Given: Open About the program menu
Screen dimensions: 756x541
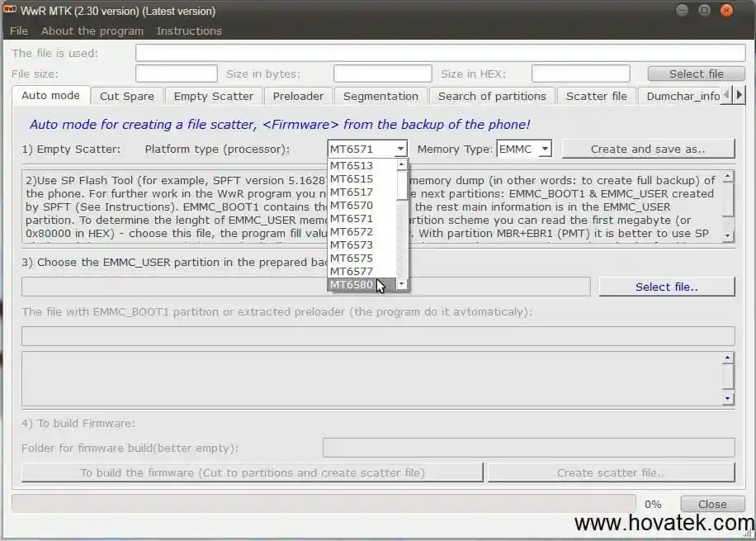Looking at the screenshot, I should tap(92, 31).
